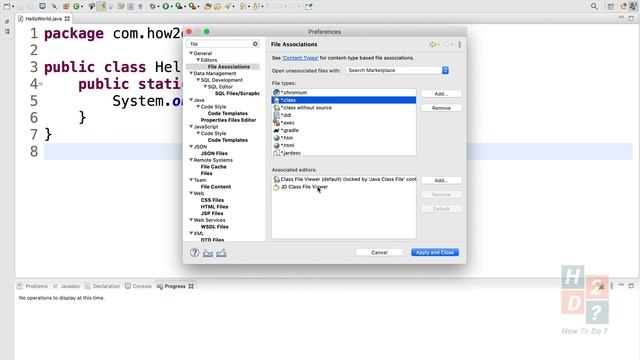Click the Open Task toolbar icon
The image size is (640, 360).
click(217, 6)
